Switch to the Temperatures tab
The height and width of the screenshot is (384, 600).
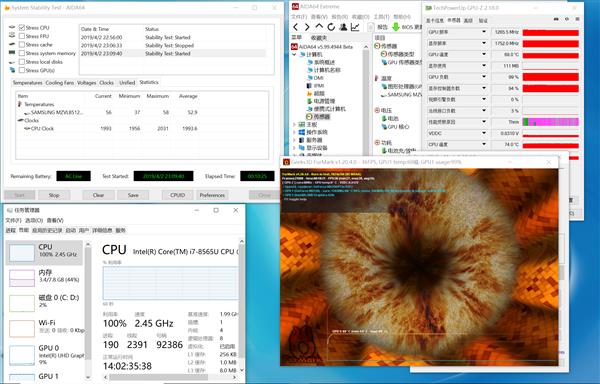click(27, 83)
